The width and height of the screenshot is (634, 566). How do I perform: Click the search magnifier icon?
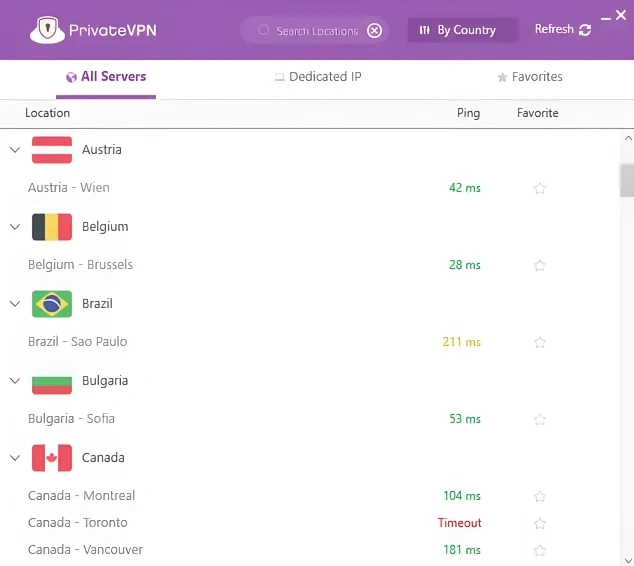[263, 30]
